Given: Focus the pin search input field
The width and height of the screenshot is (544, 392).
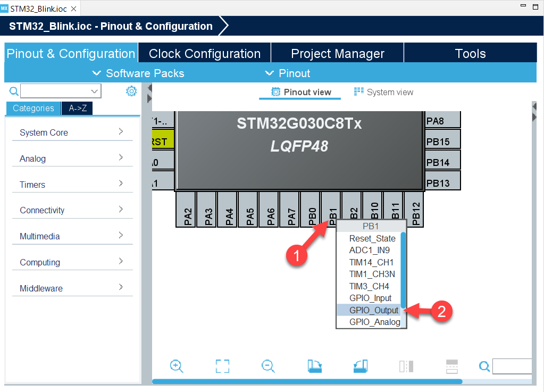Looking at the screenshot, I should point(512,366).
